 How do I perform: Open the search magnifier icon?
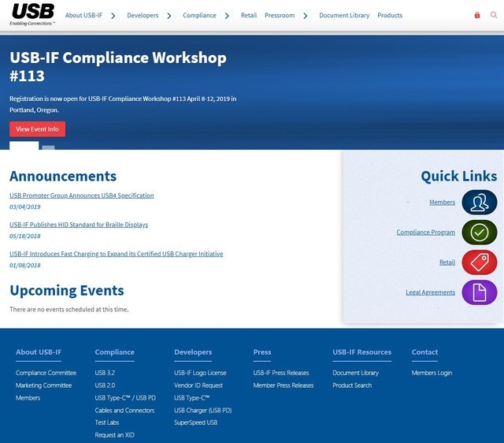click(x=494, y=15)
